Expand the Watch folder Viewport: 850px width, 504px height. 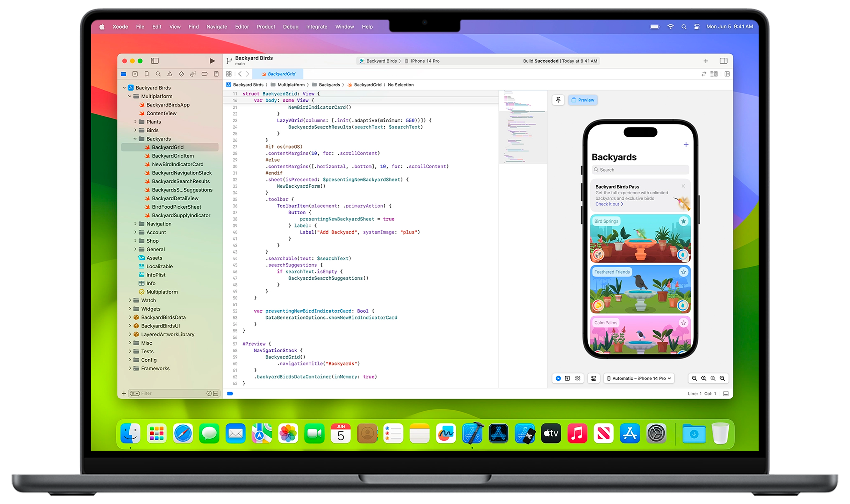click(x=130, y=300)
